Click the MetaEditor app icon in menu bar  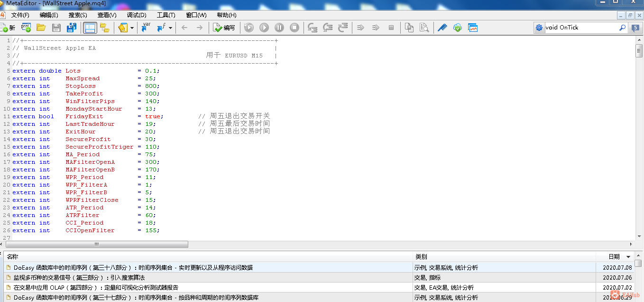(x=2, y=15)
